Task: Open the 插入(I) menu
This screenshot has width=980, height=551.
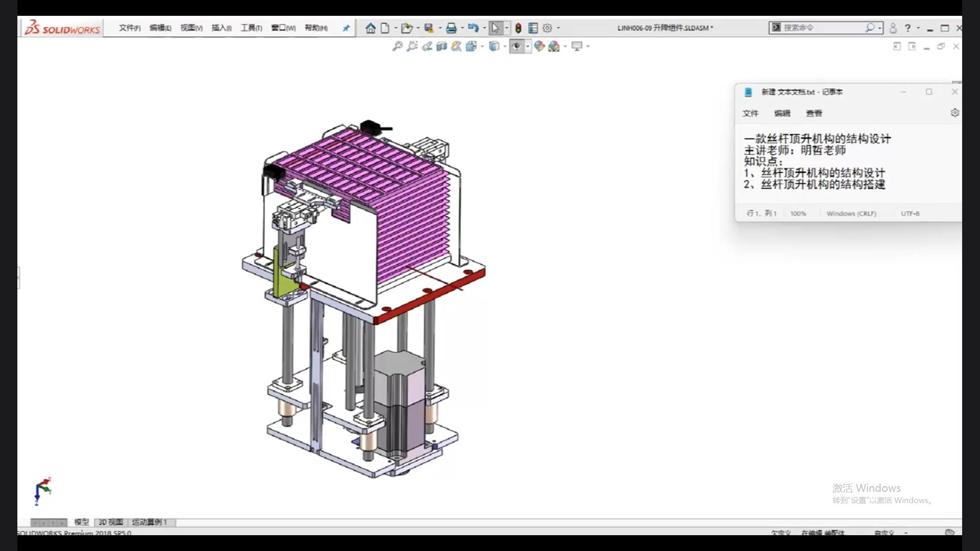Action: tap(222, 28)
